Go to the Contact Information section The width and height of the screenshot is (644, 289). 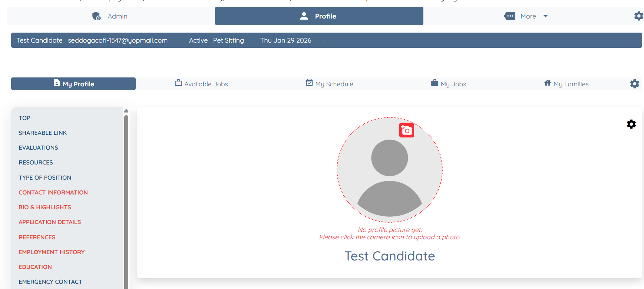(53, 192)
